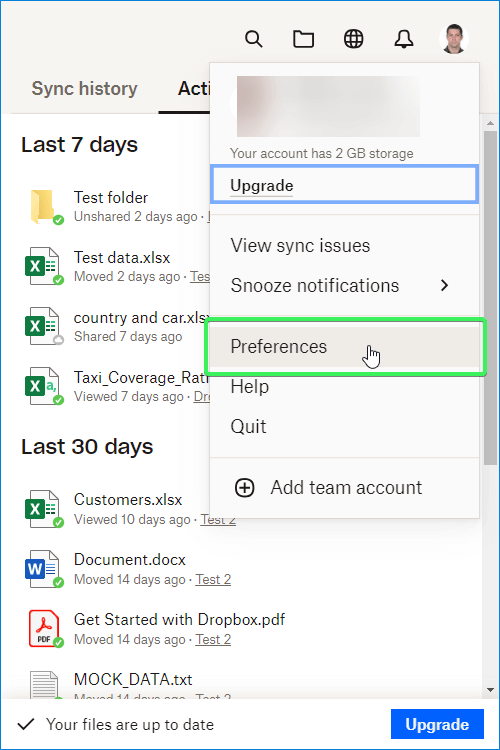Image resolution: width=500 pixels, height=750 pixels.
Task: Click the profile avatar picture
Action: pyautogui.click(x=454, y=39)
